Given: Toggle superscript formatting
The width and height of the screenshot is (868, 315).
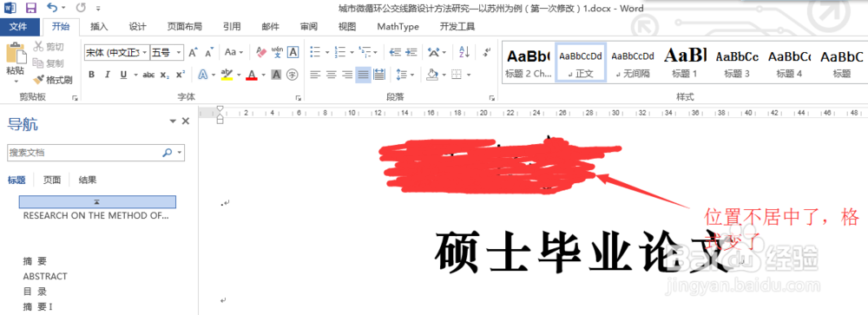Looking at the screenshot, I should point(181,75).
